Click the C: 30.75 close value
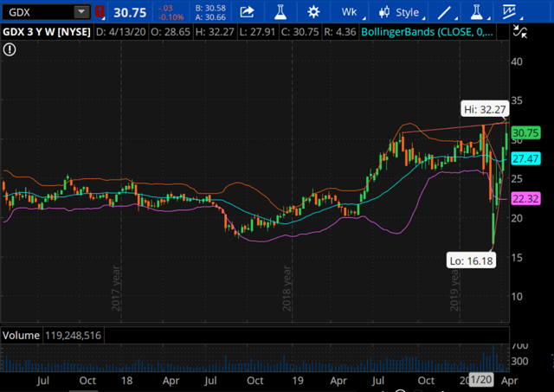The image size is (554, 392). (x=300, y=32)
